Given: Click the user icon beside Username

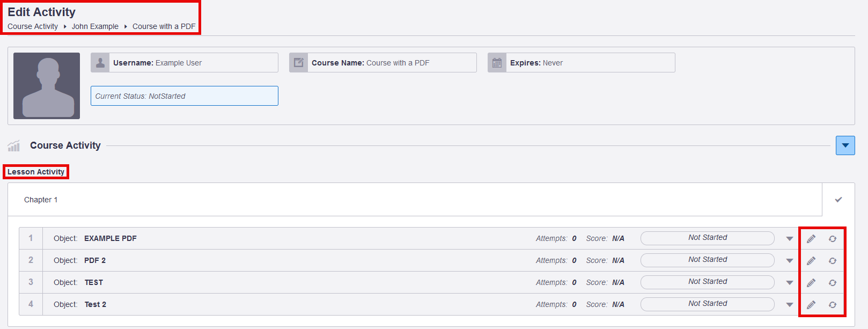Looking at the screenshot, I should [x=100, y=63].
